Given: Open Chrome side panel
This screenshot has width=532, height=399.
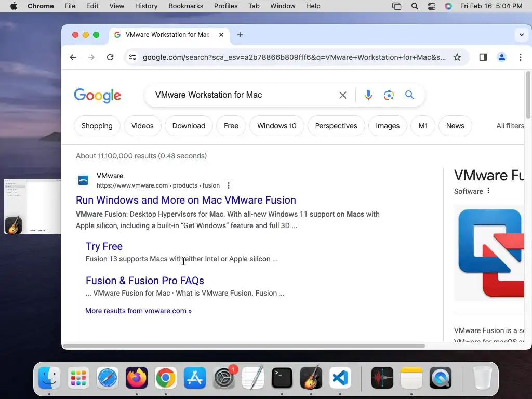Looking at the screenshot, I should 483,57.
